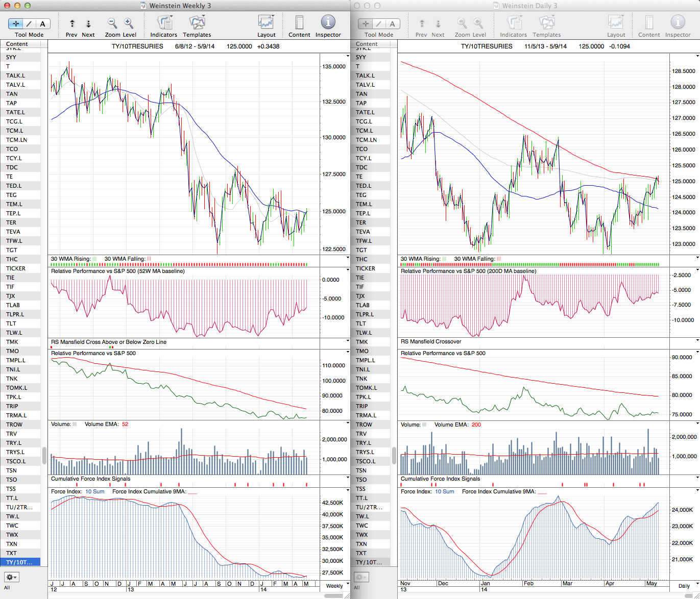The height and width of the screenshot is (599, 700).
Task: Toggle Content sidebar in Weekly window
Action: pyautogui.click(x=299, y=23)
